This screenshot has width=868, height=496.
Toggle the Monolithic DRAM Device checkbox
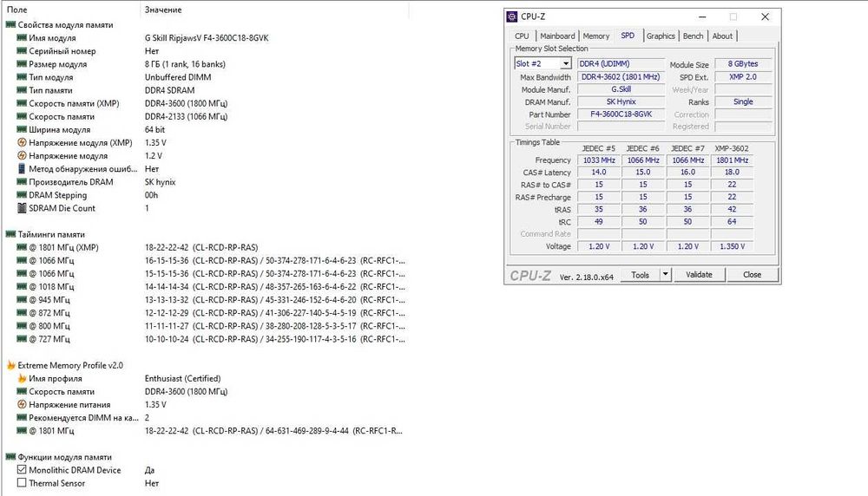pyautogui.click(x=22, y=469)
